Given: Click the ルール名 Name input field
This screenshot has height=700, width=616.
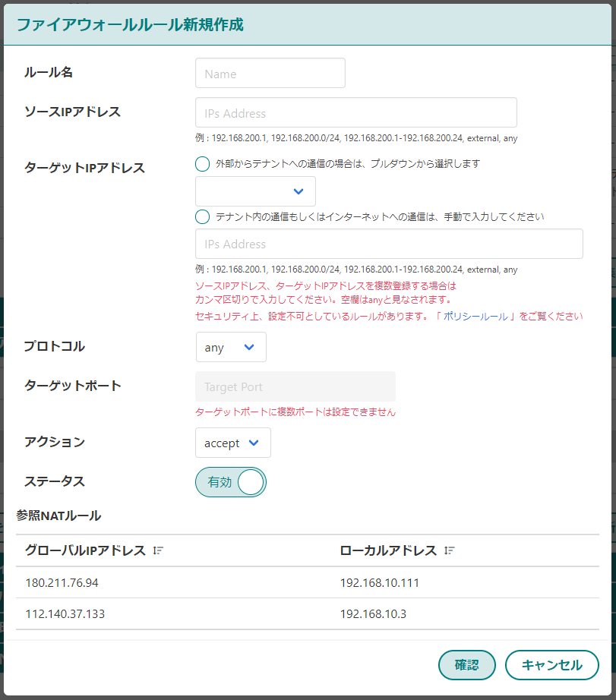Looking at the screenshot, I should 270,73.
